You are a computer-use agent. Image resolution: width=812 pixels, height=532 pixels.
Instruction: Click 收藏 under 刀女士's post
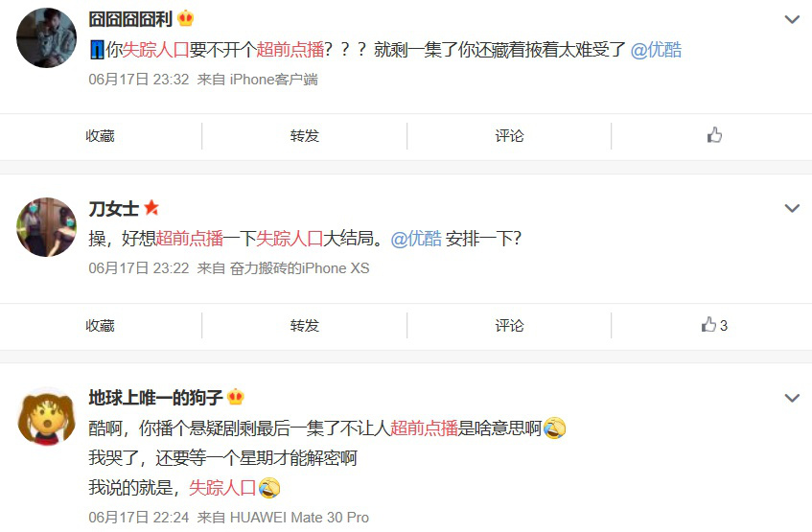click(x=100, y=325)
